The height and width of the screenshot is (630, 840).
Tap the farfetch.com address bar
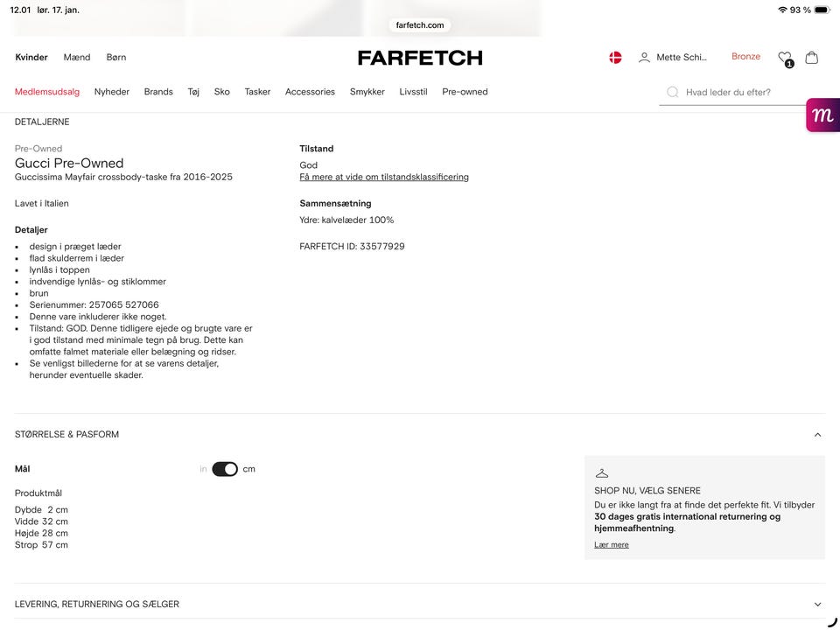(420, 25)
